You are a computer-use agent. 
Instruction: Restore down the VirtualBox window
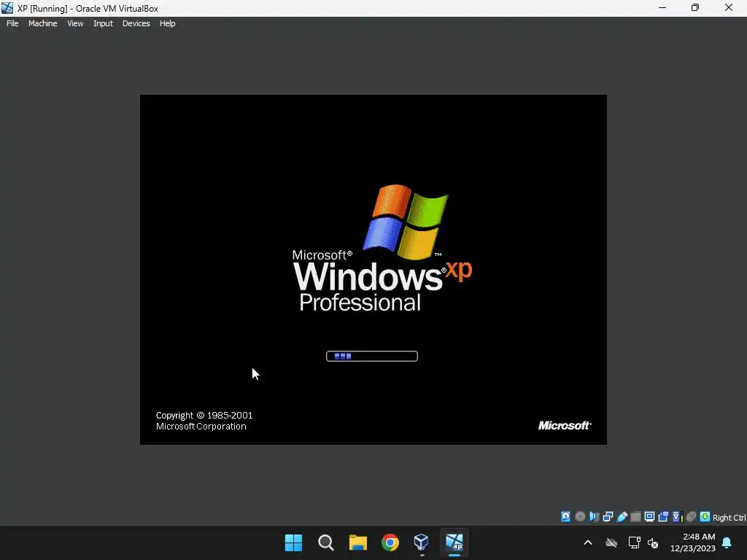click(x=695, y=8)
